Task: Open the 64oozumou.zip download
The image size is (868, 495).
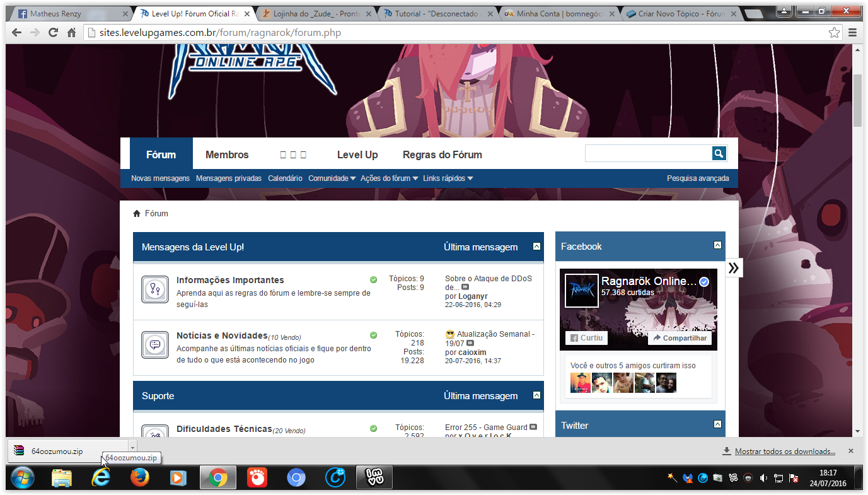Action: click(x=68, y=451)
